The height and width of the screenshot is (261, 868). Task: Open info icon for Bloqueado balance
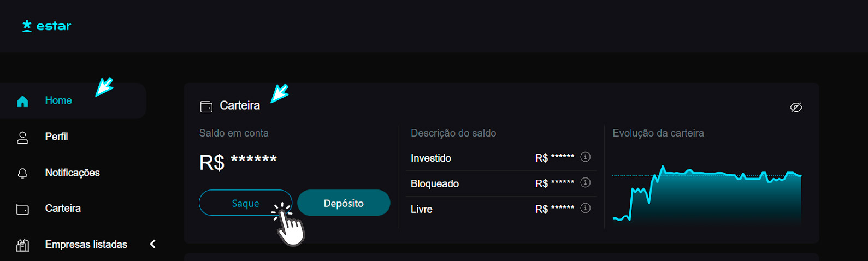click(x=585, y=182)
